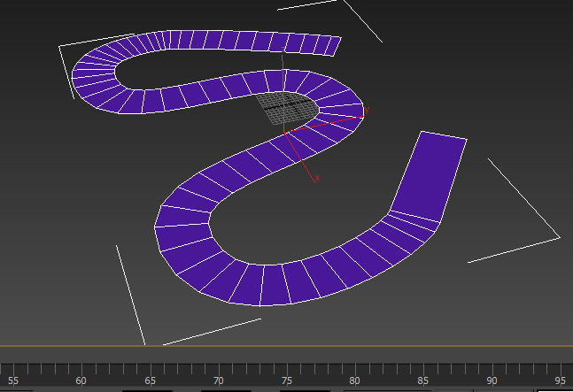This screenshot has height=392, width=573.
Task: Click frame 55 on the timeline
Action: [12, 380]
